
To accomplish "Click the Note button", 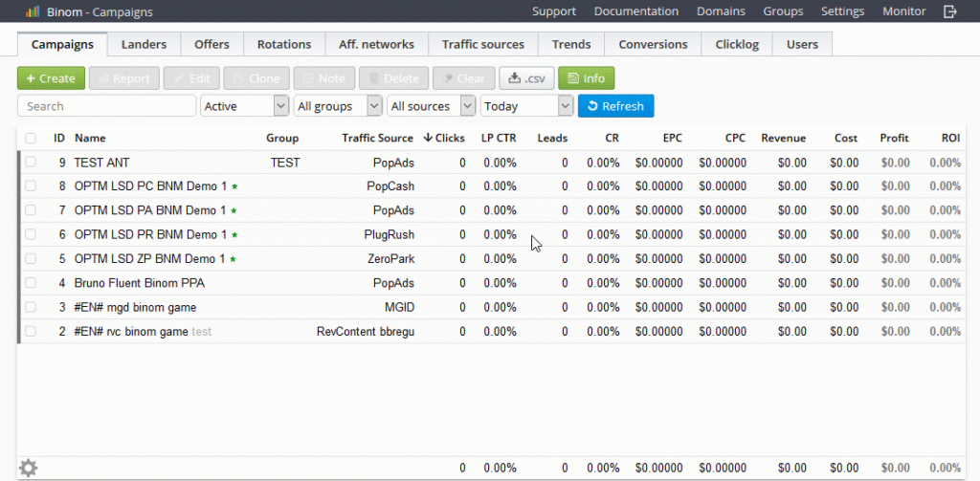I will [324, 78].
